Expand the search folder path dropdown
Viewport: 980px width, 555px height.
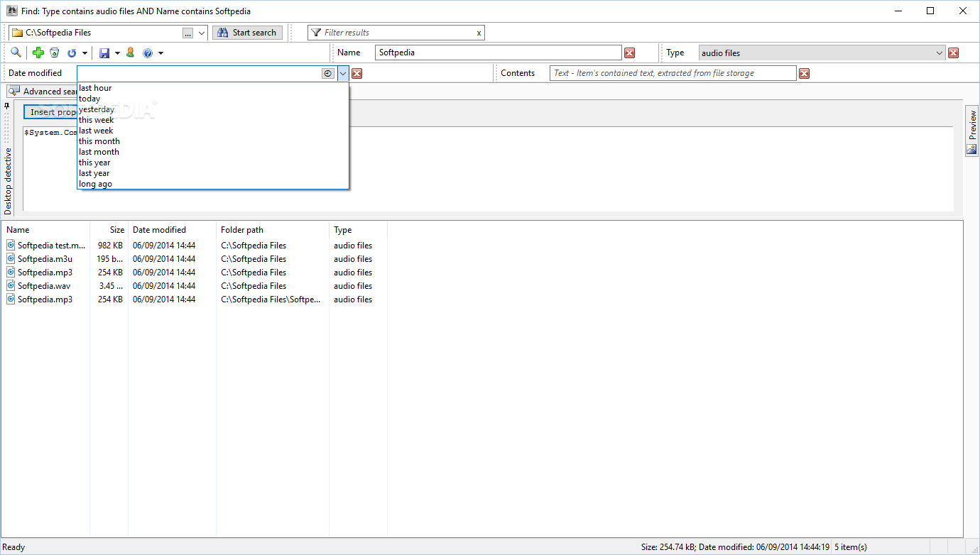[x=201, y=33]
